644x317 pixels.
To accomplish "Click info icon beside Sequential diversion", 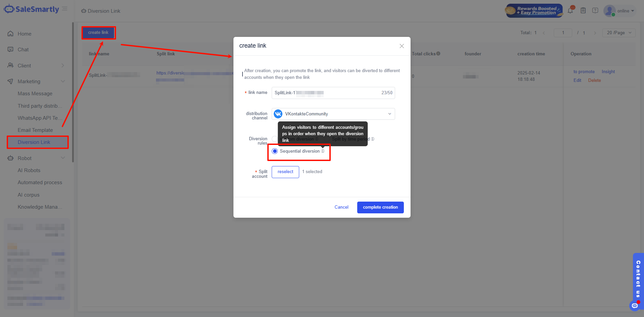I will point(323,151).
